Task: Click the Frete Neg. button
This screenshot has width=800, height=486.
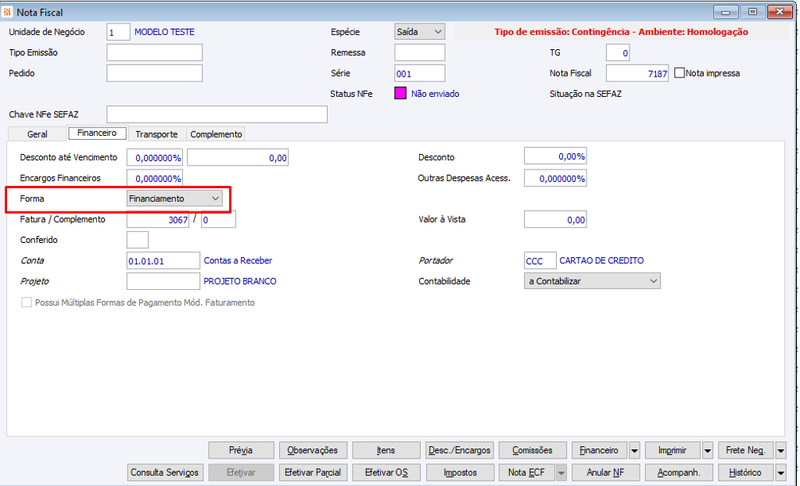Action: click(x=746, y=450)
